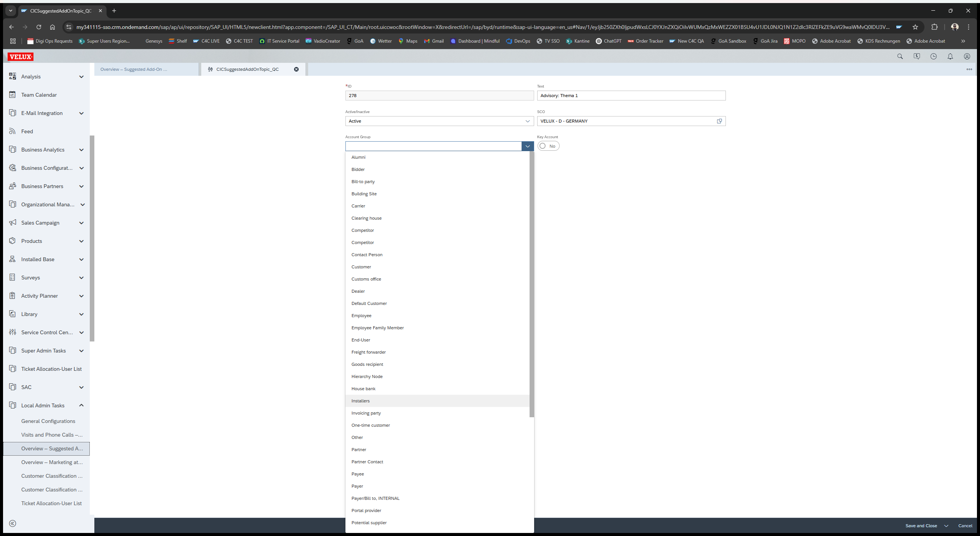Click Save and Close
The width and height of the screenshot is (980, 536).
tap(921, 526)
